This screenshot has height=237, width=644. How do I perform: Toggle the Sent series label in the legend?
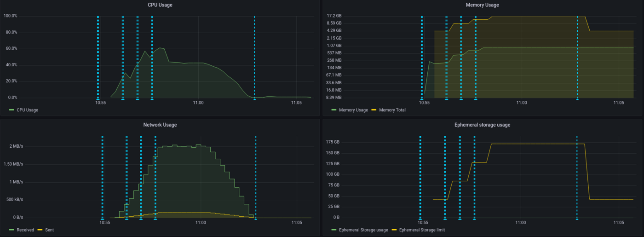tap(49, 230)
